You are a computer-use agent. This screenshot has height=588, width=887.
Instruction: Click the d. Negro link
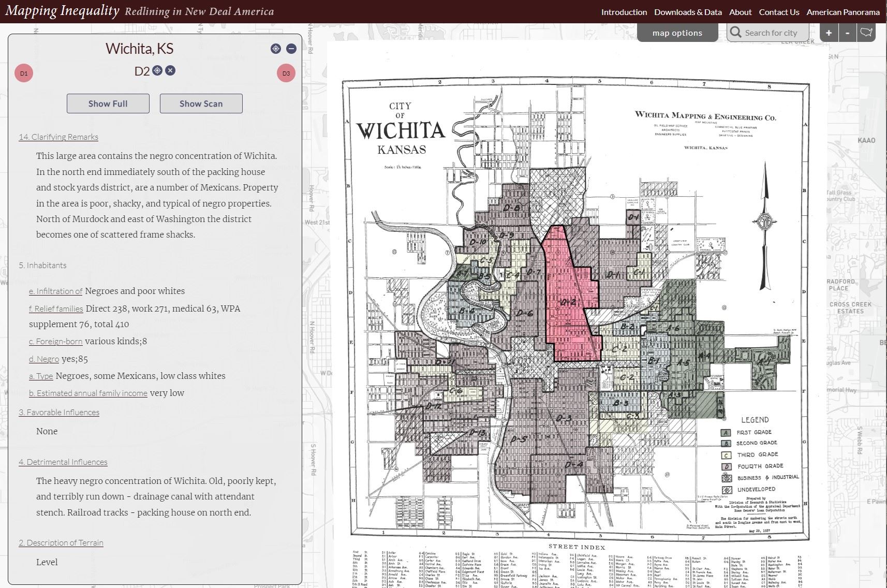(44, 359)
